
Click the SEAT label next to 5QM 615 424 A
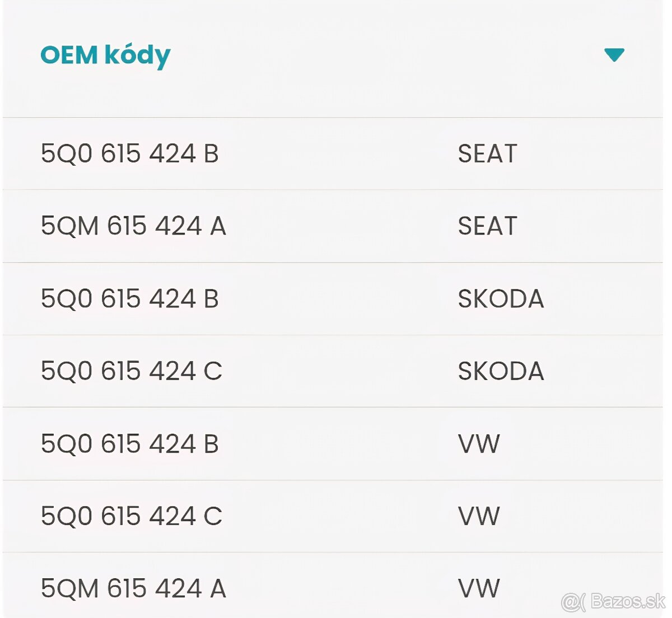coord(487,226)
